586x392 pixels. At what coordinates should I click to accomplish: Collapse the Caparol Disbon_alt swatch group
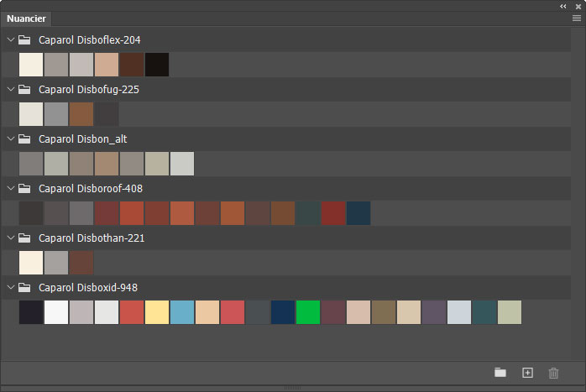[x=10, y=139]
